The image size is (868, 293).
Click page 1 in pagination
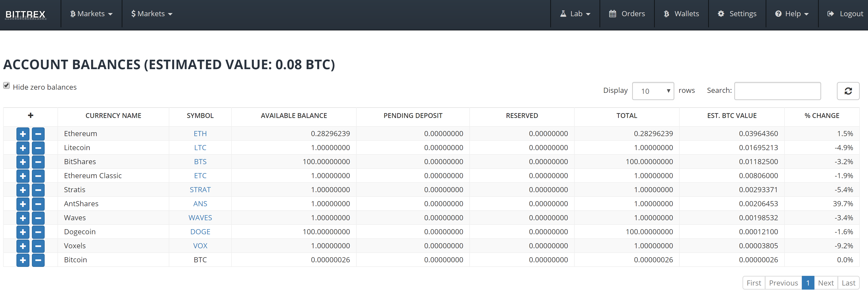coord(808,283)
